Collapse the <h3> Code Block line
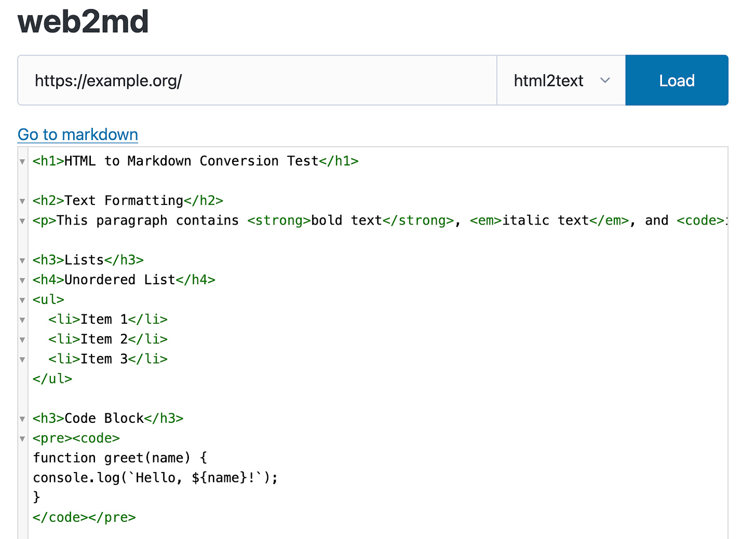This screenshot has height=539, width=756. point(22,419)
